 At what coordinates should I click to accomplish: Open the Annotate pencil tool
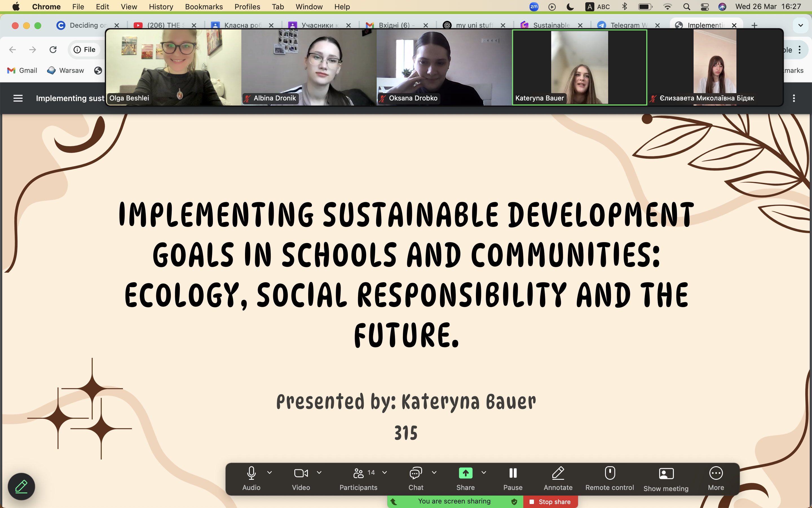tap(558, 478)
